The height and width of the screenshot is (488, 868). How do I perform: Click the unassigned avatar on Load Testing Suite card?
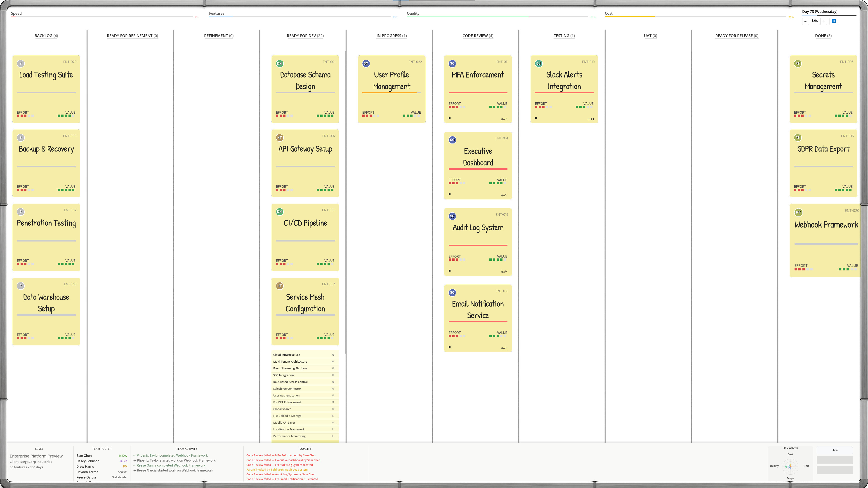click(21, 64)
